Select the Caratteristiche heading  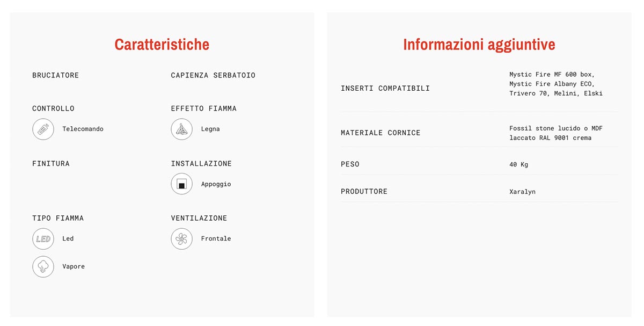coord(162,44)
